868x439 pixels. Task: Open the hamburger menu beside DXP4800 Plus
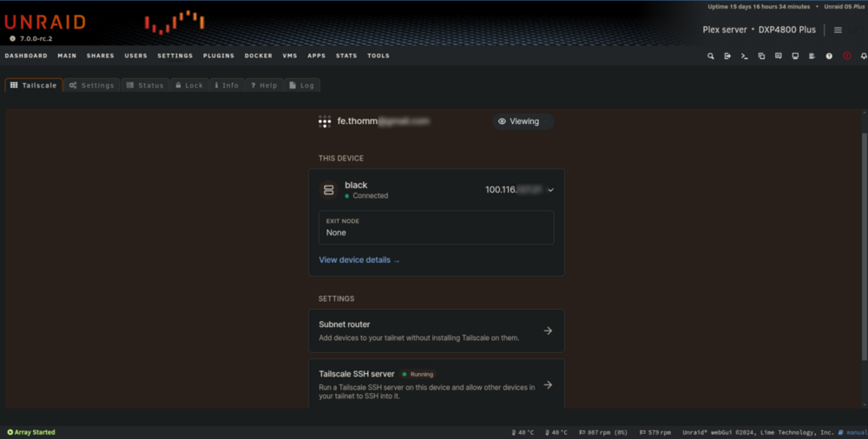point(838,29)
